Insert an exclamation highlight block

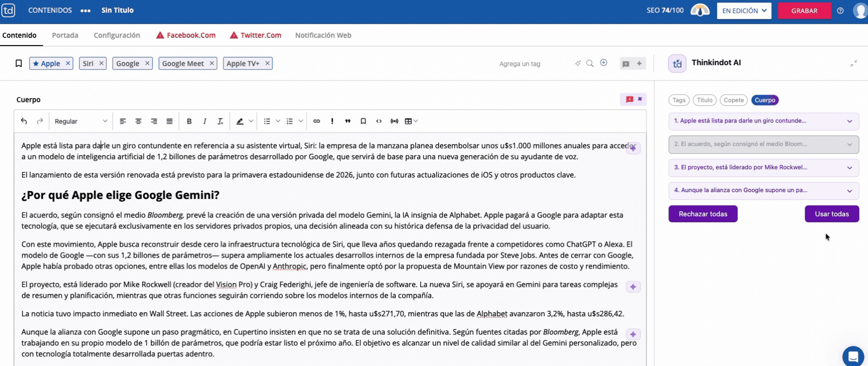pyautogui.click(x=332, y=121)
